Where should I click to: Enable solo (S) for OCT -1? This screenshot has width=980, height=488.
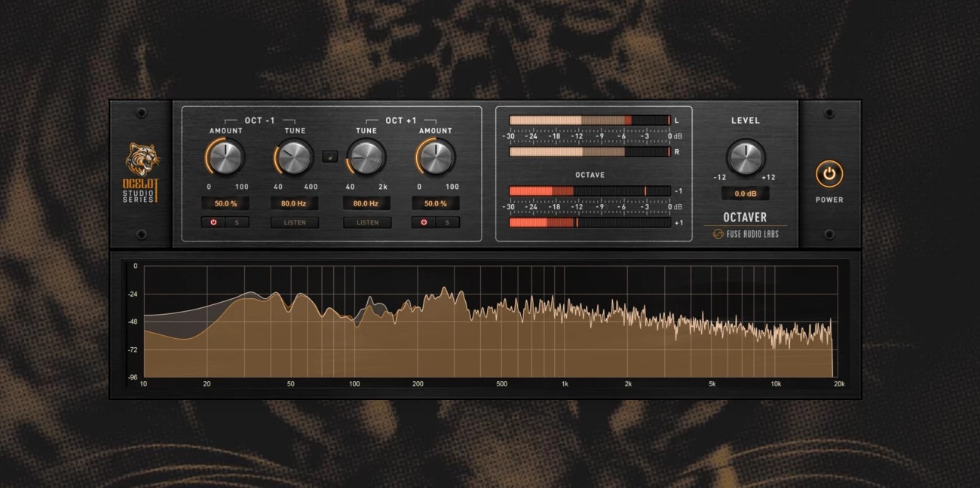pos(237,223)
